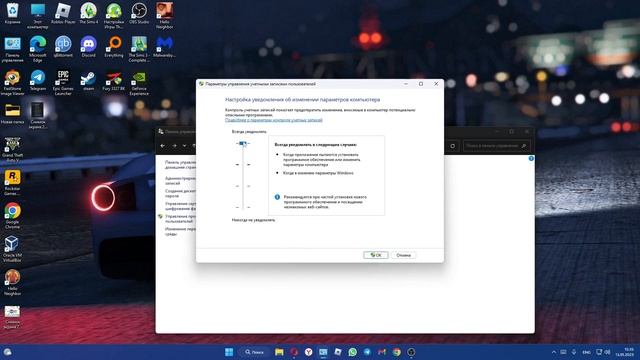Click the Back arrow in Control Panel window

point(163,146)
